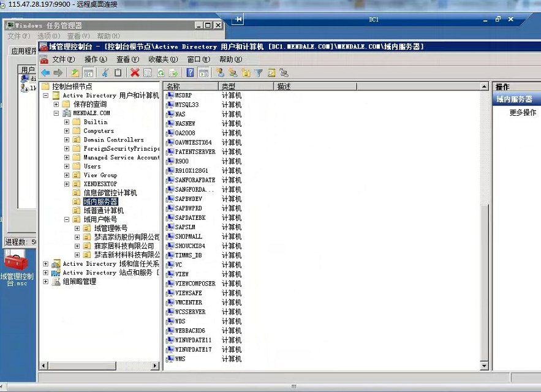The width and height of the screenshot is (541, 392).
Task: Click the pin icon on the DC1 connection bar
Action: tap(238, 20)
